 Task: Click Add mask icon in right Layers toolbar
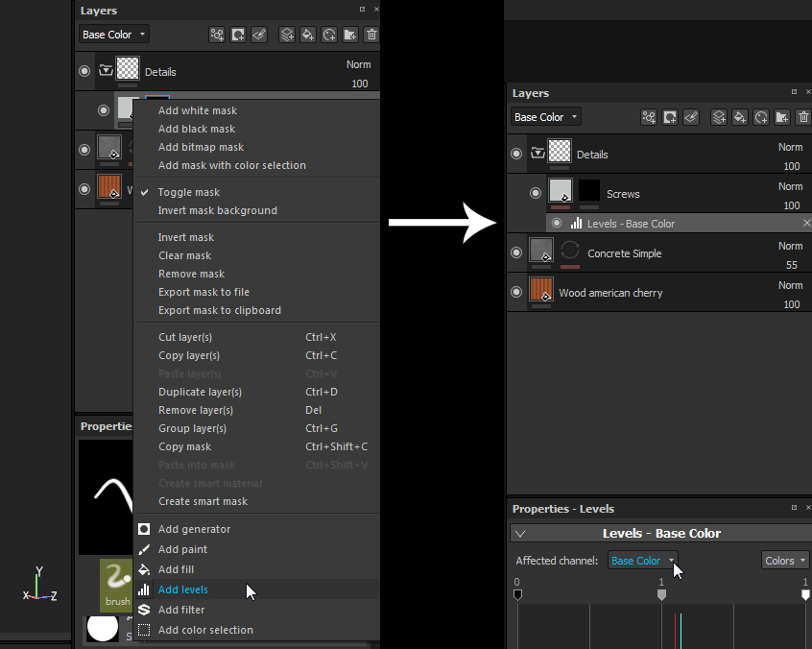[x=670, y=117]
